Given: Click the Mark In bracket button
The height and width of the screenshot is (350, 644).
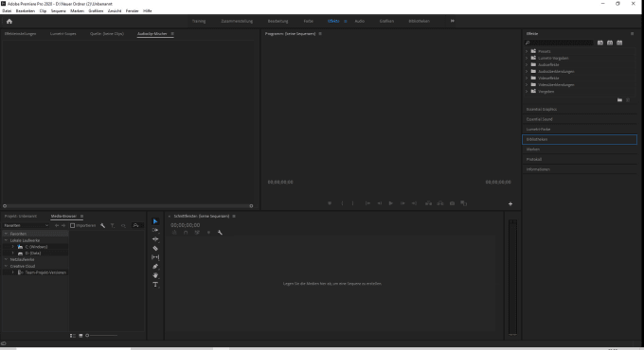Looking at the screenshot, I should click(342, 203).
